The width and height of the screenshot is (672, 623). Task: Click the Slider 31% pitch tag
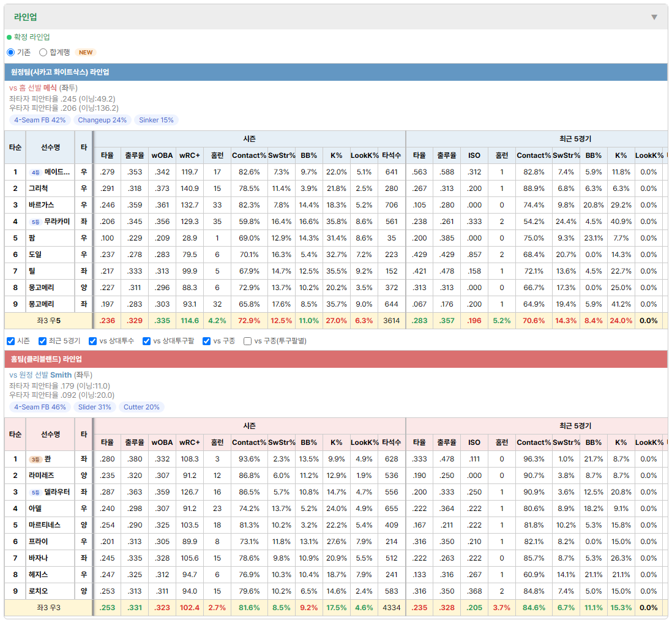95,407
